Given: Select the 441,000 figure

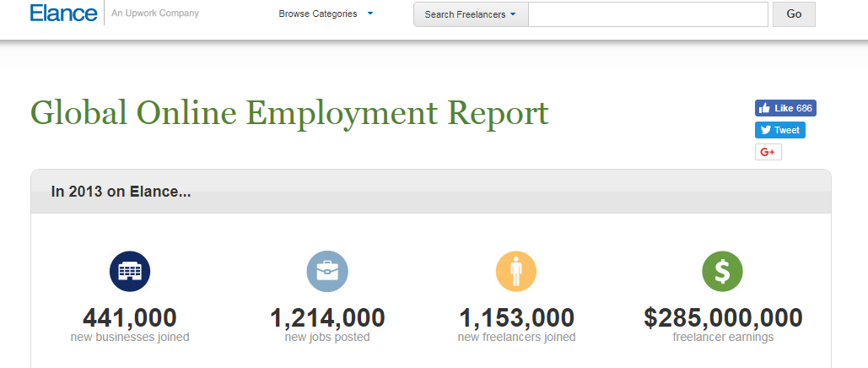Looking at the screenshot, I should (x=130, y=318).
